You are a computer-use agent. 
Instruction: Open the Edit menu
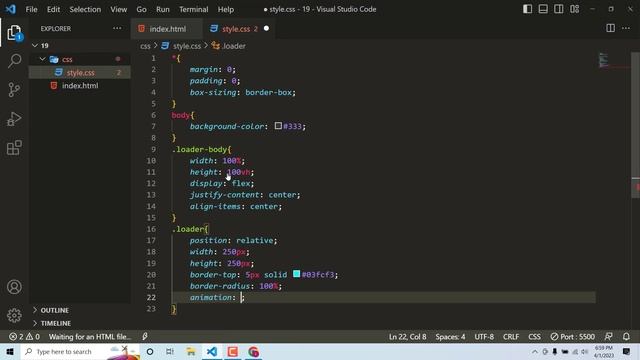tap(53, 9)
